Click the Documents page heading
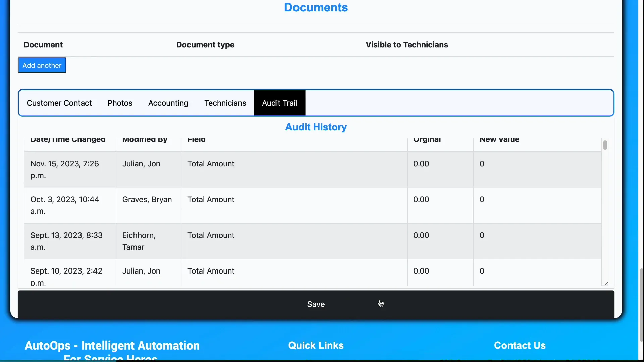Screen dimensions: 644x362 coord(316,7)
